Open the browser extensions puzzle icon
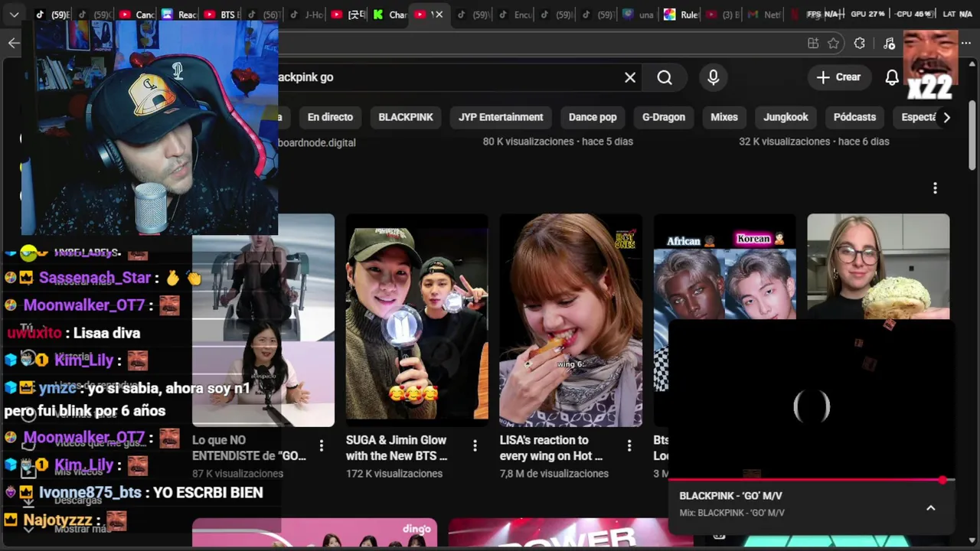Viewport: 980px width, 551px height. pyautogui.click(x=860, y=44)
